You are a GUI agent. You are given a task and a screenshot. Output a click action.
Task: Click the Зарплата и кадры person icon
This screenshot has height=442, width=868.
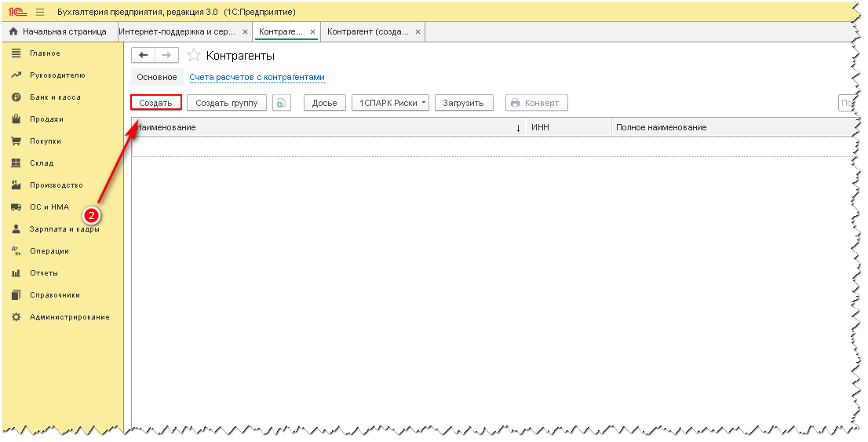pyautogui.click(x=16, y=228)
